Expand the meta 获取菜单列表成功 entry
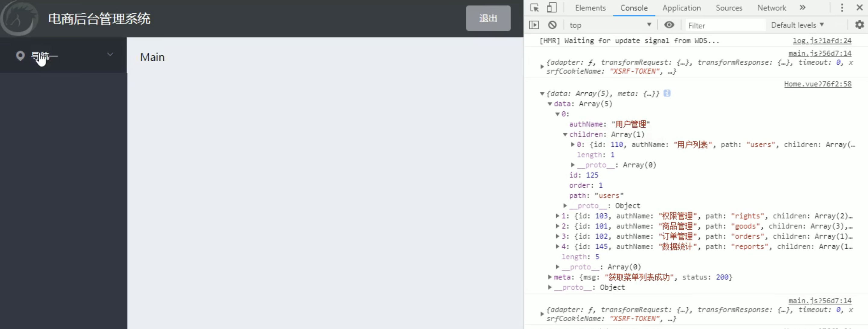 click(x=550, y=277)
